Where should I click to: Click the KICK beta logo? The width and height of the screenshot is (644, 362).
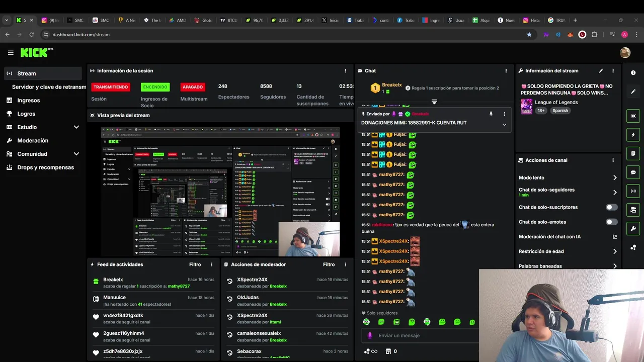[x=37, y=52]
